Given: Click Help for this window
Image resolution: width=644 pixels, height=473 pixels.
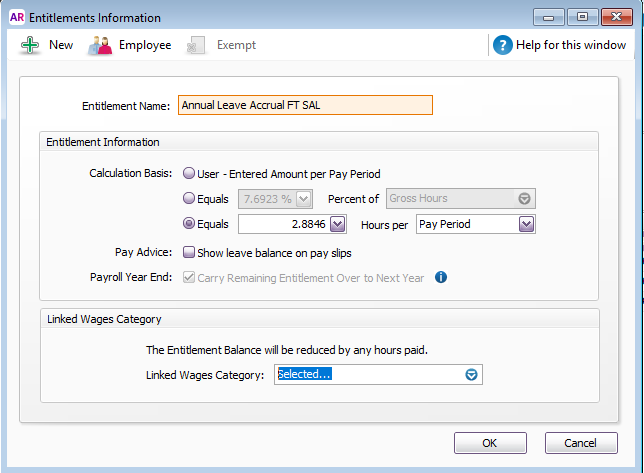Looking at the screenshot, I should [x=572, y=45].
